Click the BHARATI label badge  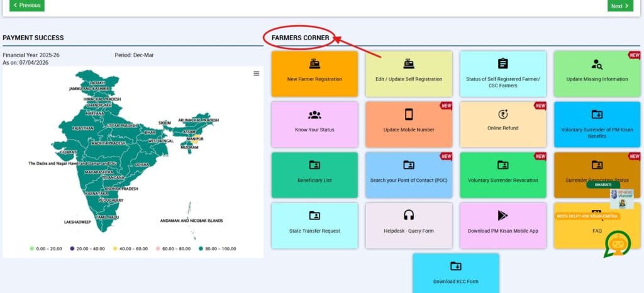(x=603, y=185)
